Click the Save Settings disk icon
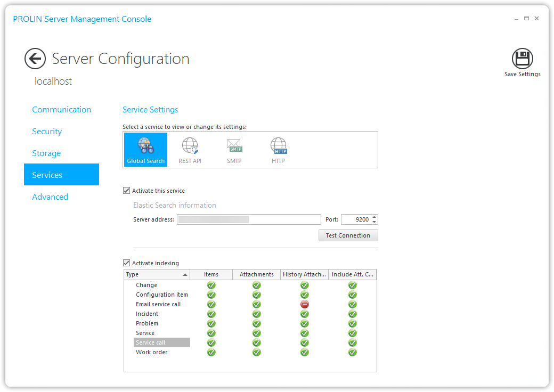Image resolution: width=554 pixels, height=392 pixels. pyautogui.click(x=522, y=59)
